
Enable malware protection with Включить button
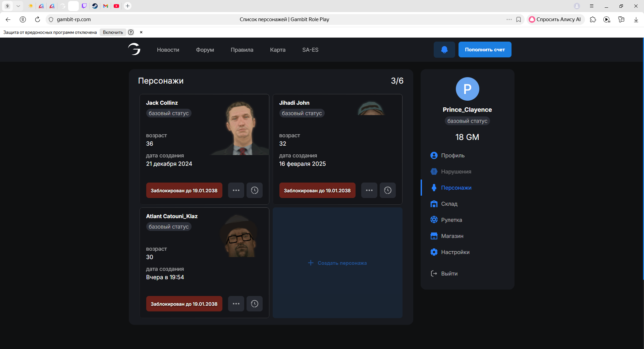pos(113,32)
